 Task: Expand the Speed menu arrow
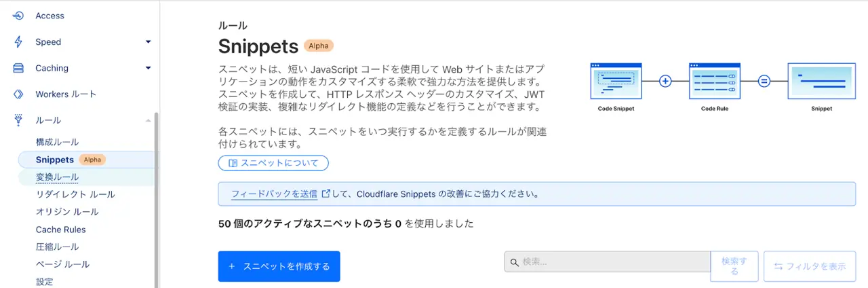148,42
